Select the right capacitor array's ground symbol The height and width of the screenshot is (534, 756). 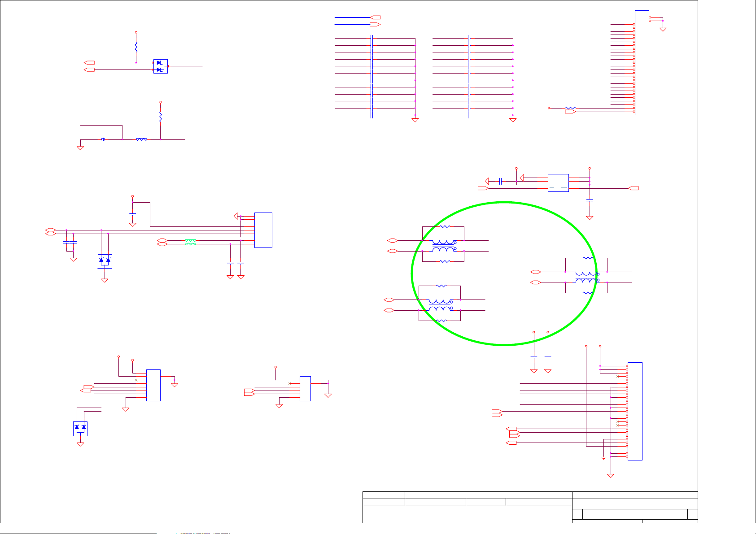(x=513, y=120)
